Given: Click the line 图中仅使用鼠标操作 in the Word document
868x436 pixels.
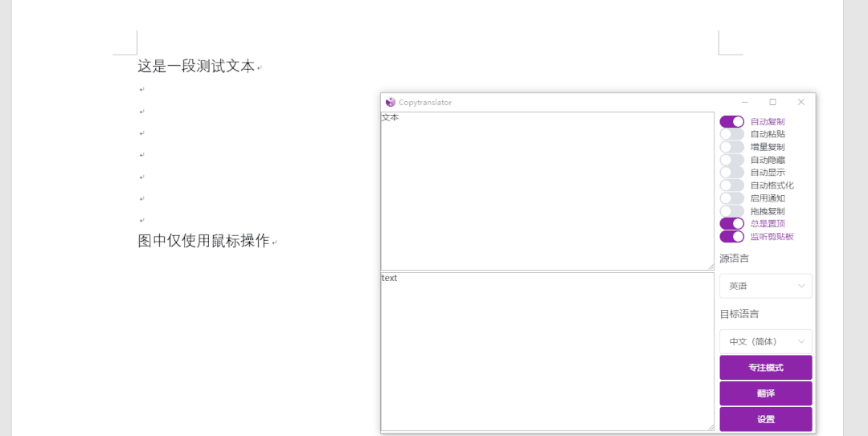Looking at the screenshot, I should pyautogui.click(x=203, y=241).
